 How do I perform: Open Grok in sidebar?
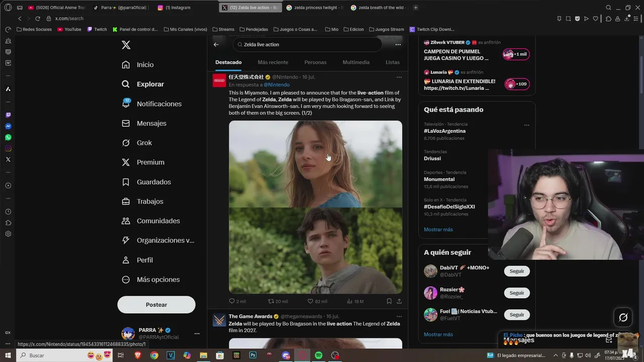(137, 143)
